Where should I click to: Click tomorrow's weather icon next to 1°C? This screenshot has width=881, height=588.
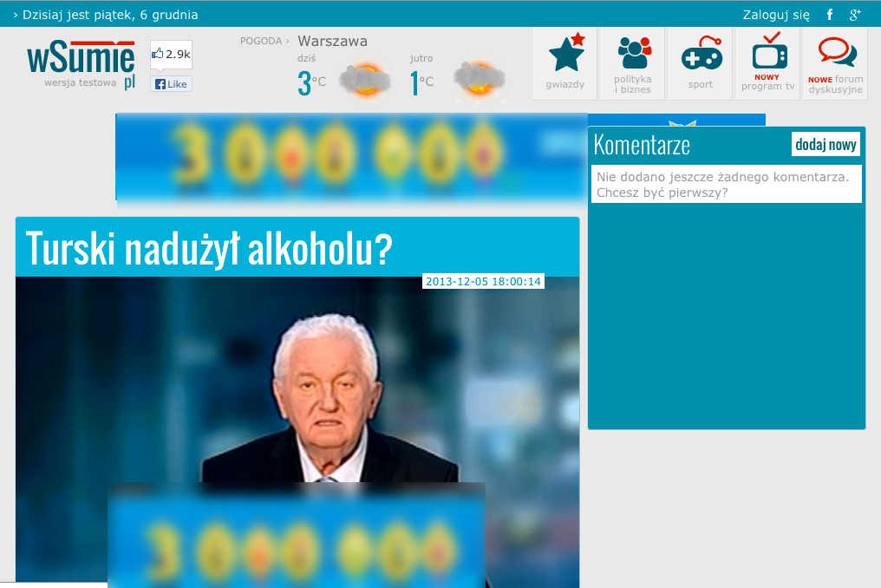(479, 76)
